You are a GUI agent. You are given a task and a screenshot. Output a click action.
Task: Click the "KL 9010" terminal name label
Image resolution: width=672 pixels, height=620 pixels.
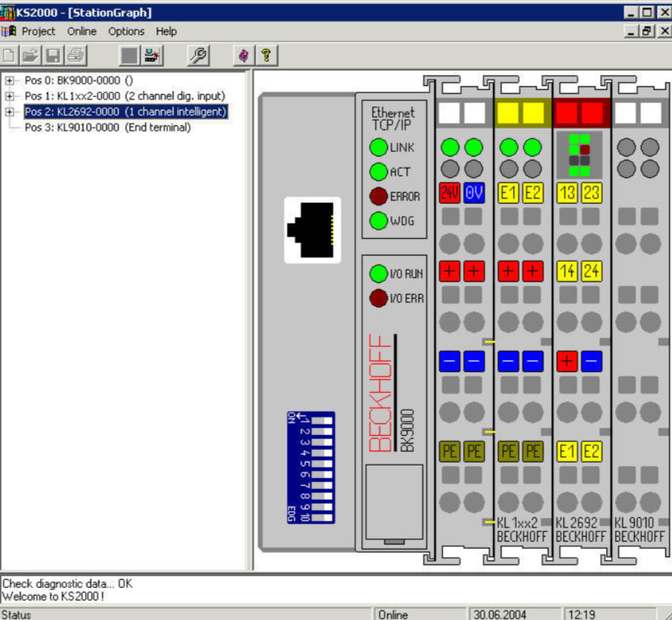(x=634, y=523)
